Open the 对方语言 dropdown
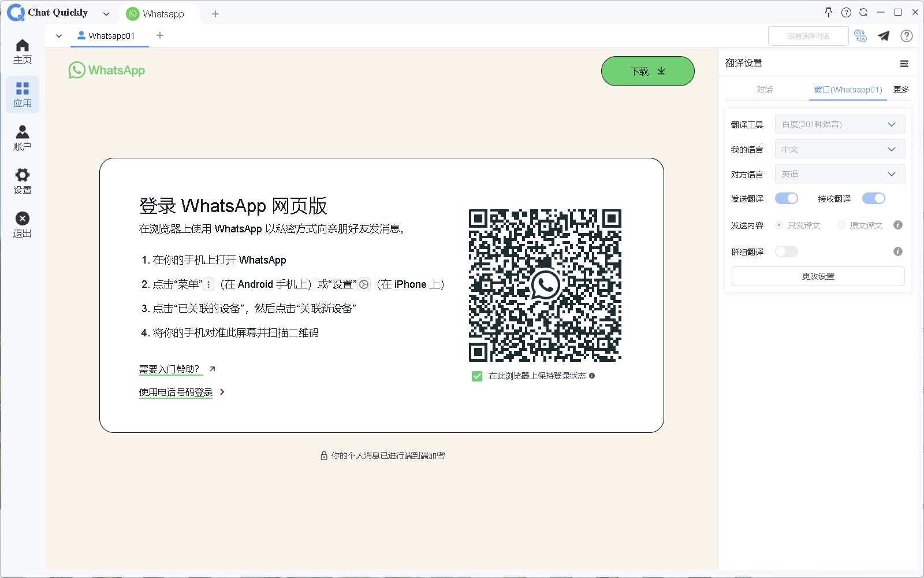This screenshot has height=578, width=924. pos(840,174)
